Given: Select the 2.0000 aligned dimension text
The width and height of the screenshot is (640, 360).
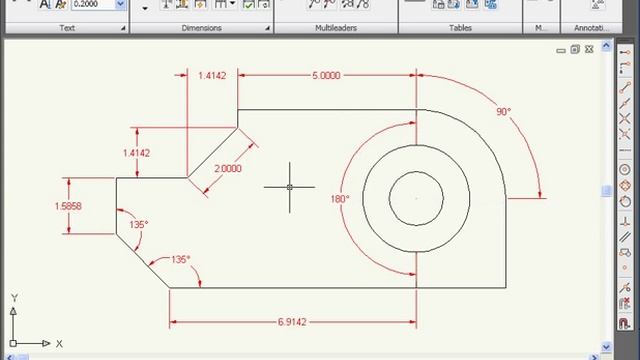Looking at the screenshot, I should click(228, 168).
